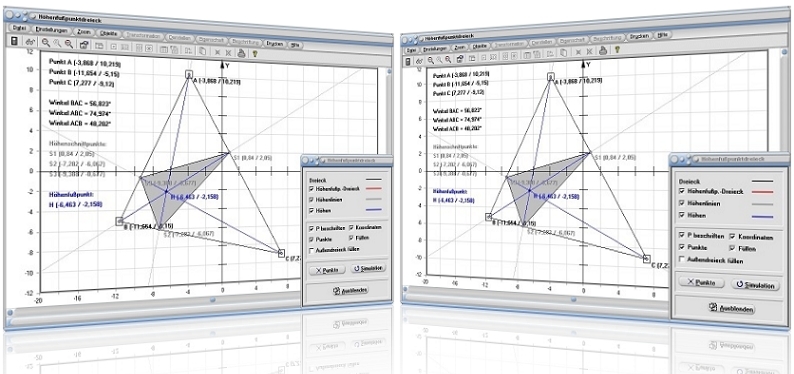Image resolution: width=794 pixels, height=374 pixels.
Task: Open the Drucken menu in right window
Action: (639, 36)
